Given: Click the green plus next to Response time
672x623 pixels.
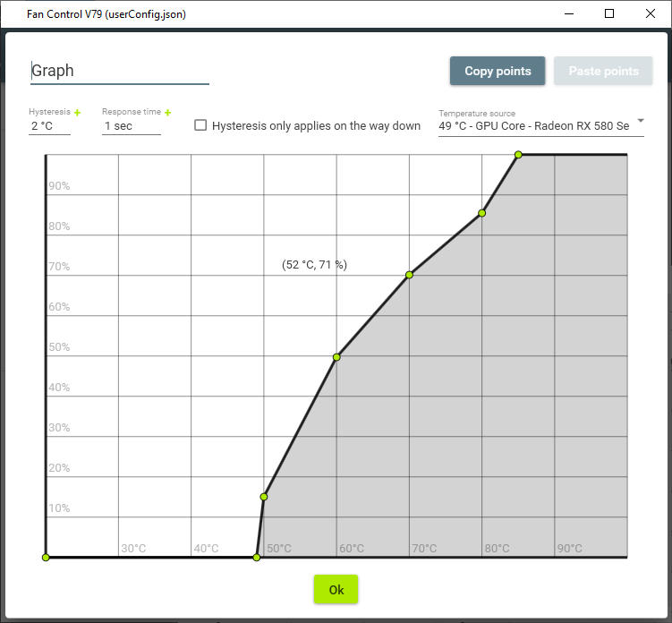Looking at the screenshot, I should click(167, 113).
